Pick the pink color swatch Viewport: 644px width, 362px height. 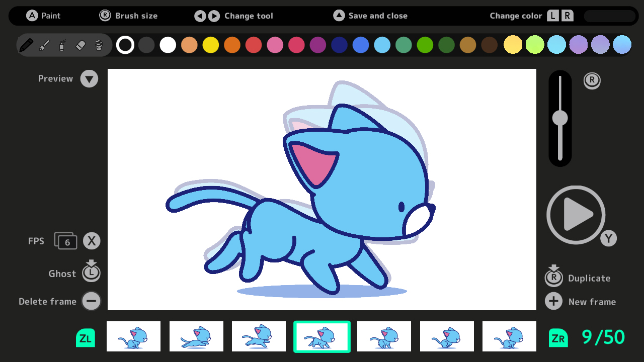[x=274, y=45]
